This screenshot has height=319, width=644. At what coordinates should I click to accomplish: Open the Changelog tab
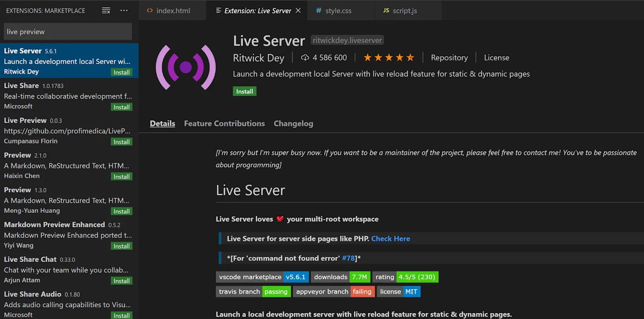click(x=293, y=124)
